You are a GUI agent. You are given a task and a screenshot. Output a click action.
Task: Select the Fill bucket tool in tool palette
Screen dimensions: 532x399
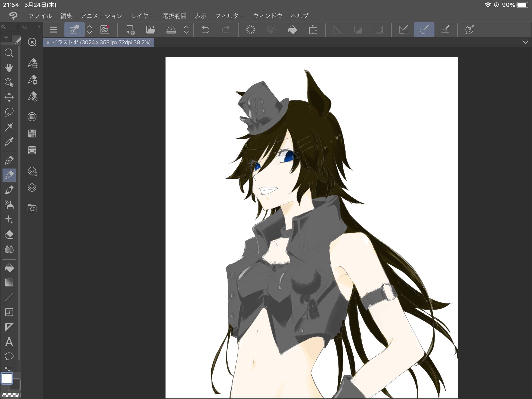(x=9, y=268)
